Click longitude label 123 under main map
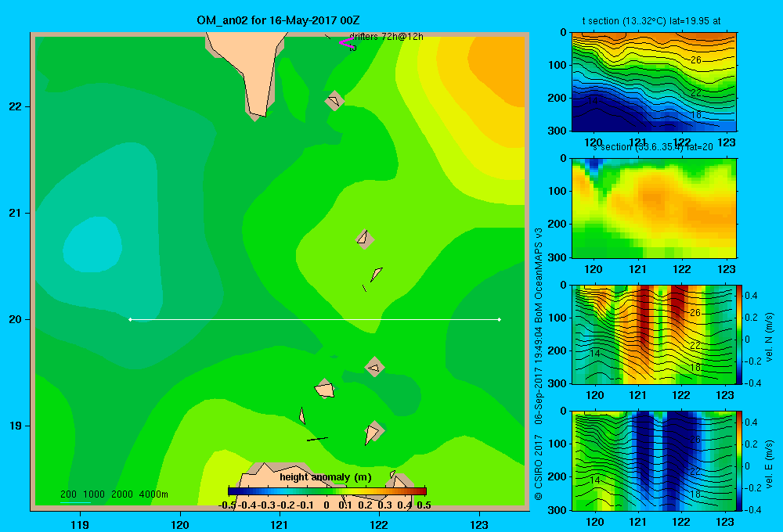Viewport: 783px width, 532px height. click(479, 524)
